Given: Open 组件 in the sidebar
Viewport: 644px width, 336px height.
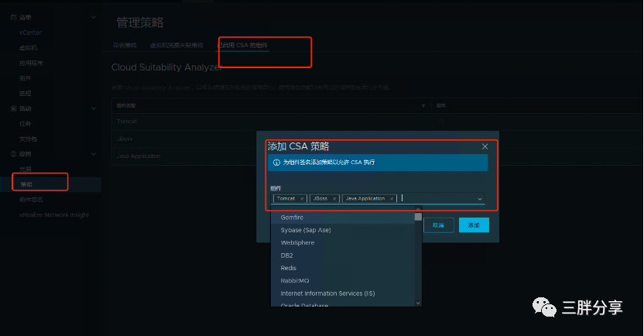Looking at the screenshot, I should pyautogui.click(x=25, y=78).
